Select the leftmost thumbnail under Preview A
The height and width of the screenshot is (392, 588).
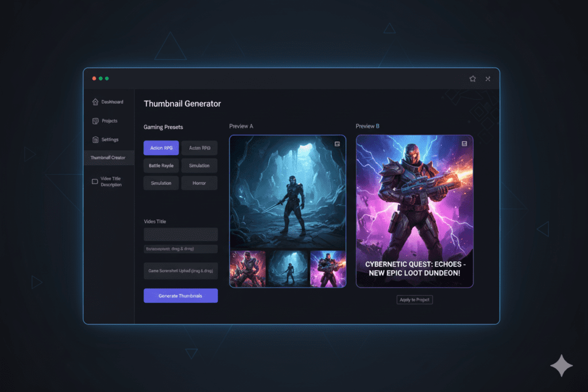[x=247, y=268]
